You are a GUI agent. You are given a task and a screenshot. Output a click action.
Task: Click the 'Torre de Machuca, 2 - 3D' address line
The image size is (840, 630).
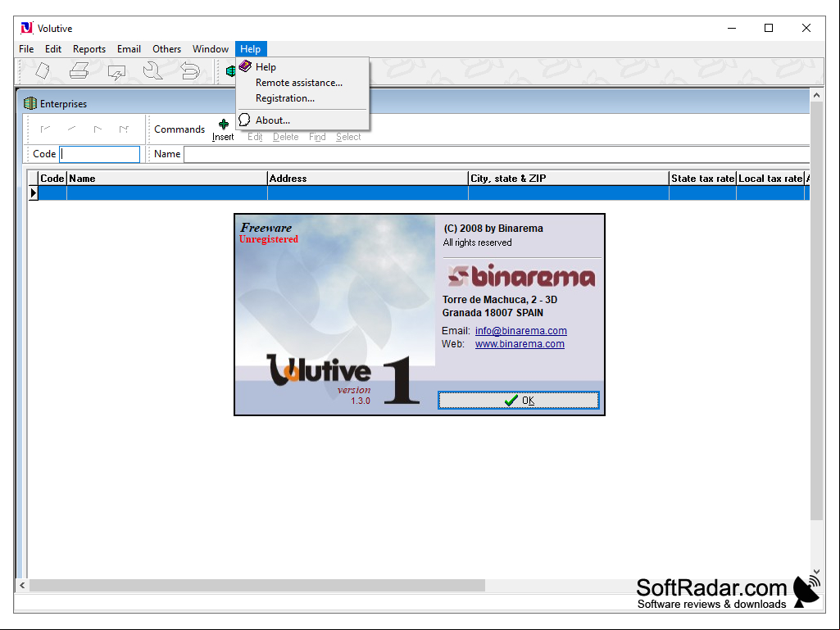point(500,300)
